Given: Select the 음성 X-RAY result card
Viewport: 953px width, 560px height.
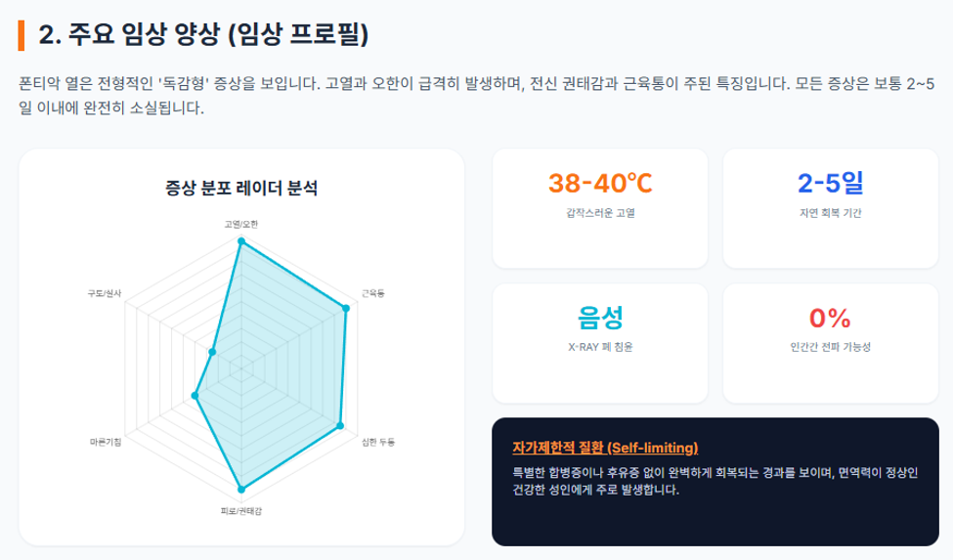Looking at the screenshot, I should click(600, 343).
